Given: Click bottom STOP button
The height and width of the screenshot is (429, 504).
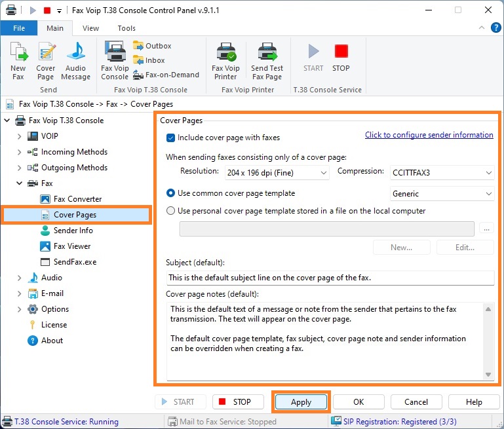Looking at the screenshot, I should pyautogui.click(x=238, y=402).
